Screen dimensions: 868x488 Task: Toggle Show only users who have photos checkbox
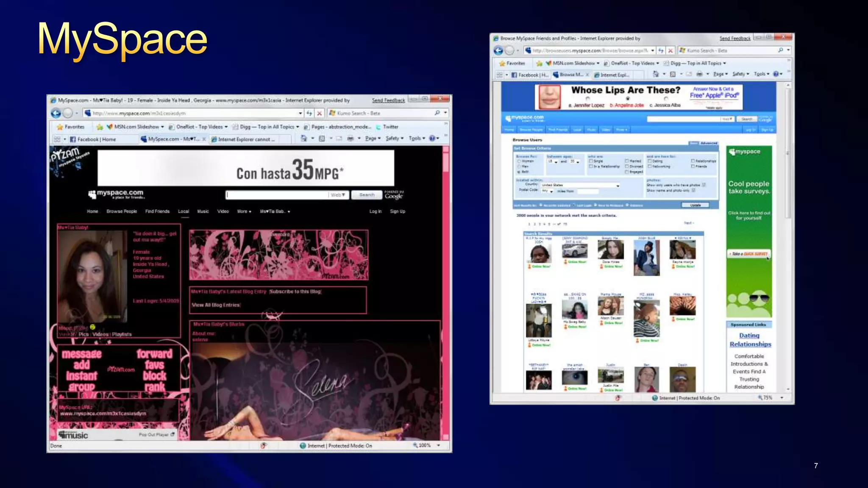(704, 185)
